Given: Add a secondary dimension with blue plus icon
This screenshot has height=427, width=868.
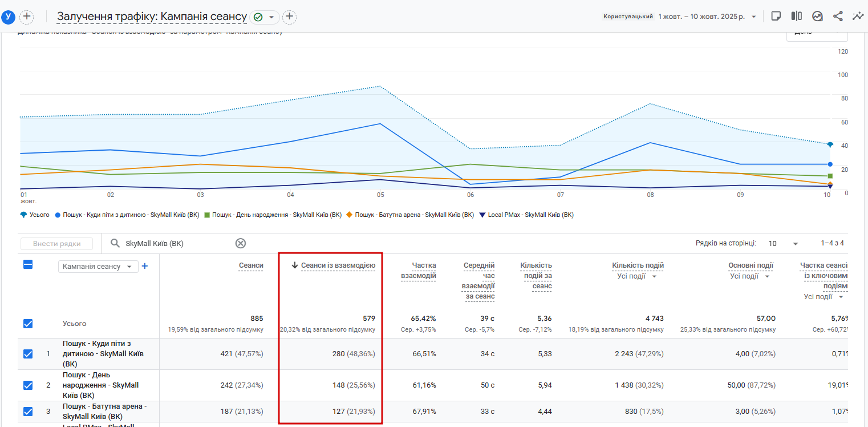Looking at the screenshot, I should point(145,266).
